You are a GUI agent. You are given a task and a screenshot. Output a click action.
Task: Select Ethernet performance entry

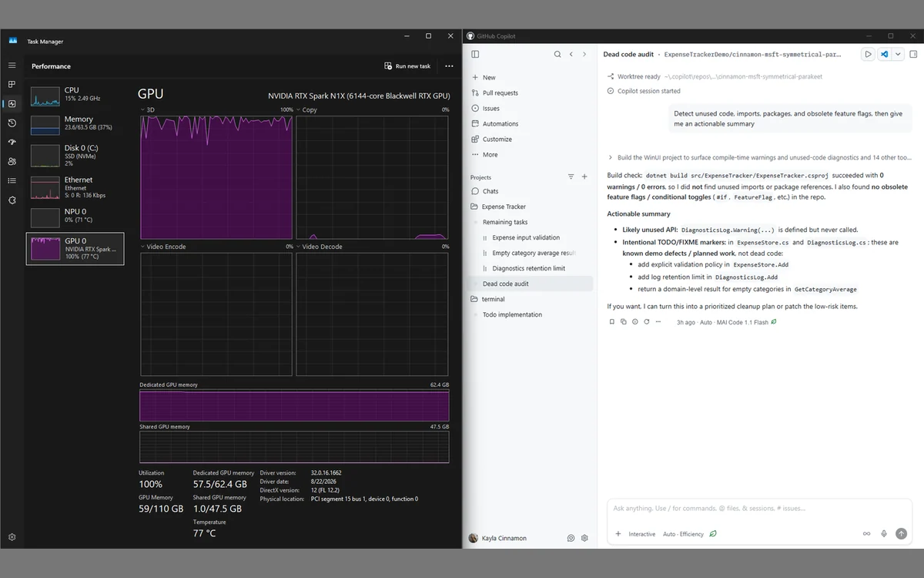[x=75, y=187]
